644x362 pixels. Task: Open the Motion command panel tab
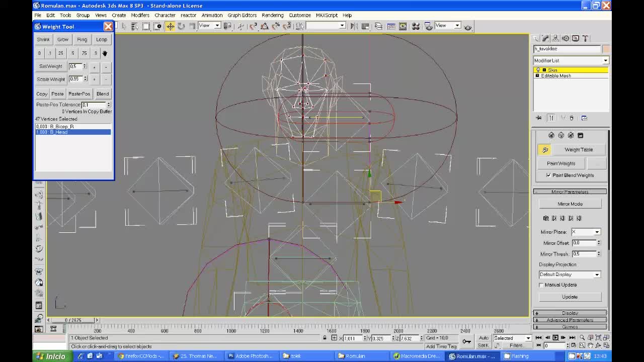click(x=566, y=38)
